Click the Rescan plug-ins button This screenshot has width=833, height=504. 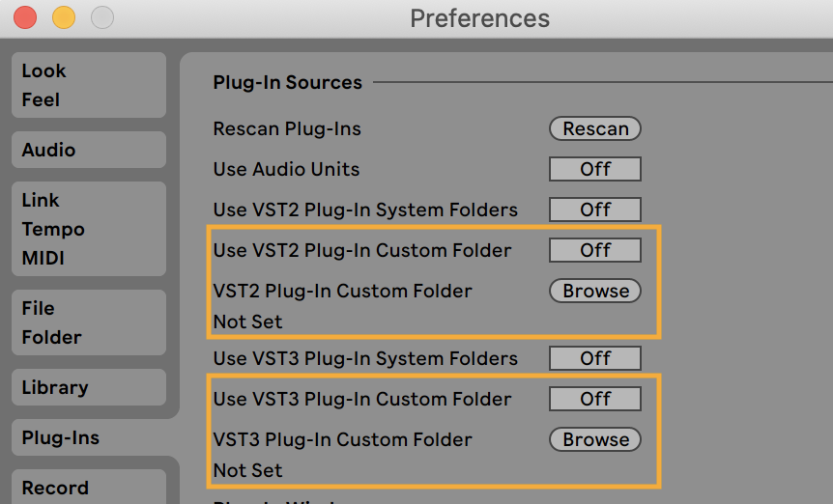tap(595, 128)
